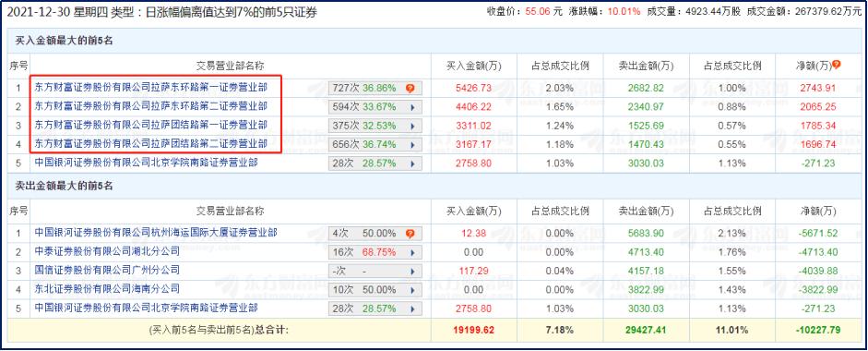The width and height of the screenshot is (868, 351).
Task: Select net amount cell 1696.74
Action: coord(818,145)
